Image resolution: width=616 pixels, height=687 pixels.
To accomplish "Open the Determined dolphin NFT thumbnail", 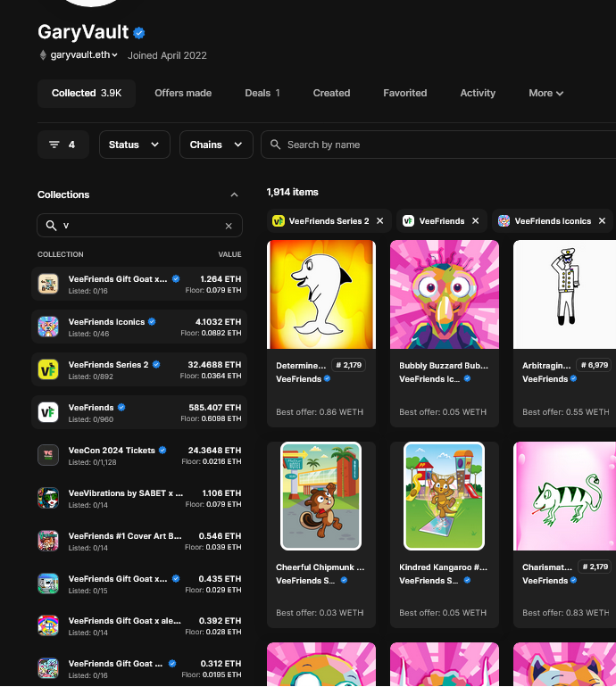I will point(321,294).
